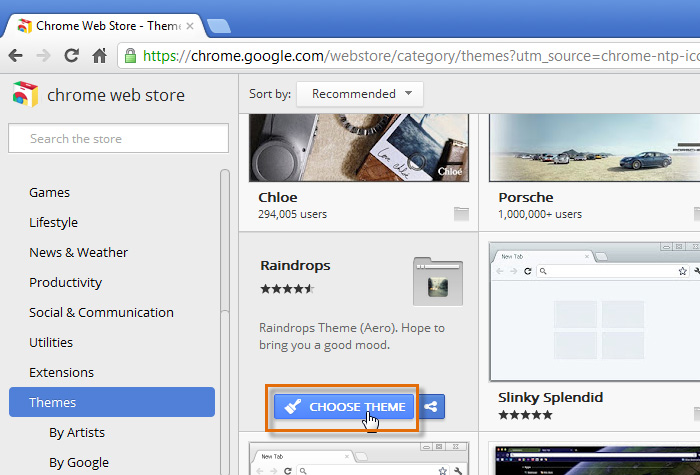Open the dark theme thumbnail below Slinky Splendid

pos(594,458)
